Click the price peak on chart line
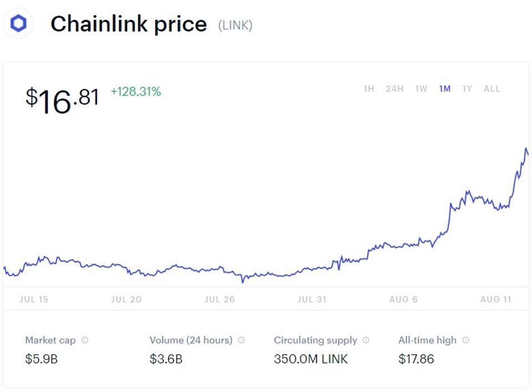 (x=525, y=149)
